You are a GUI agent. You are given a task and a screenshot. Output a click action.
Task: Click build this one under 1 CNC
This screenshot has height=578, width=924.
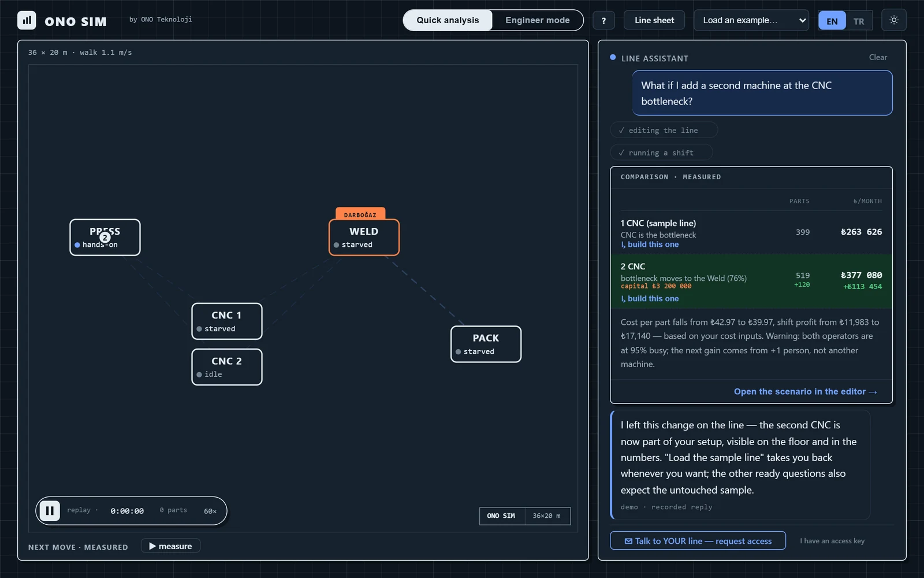pyautogui.click(x=650, y=244)
